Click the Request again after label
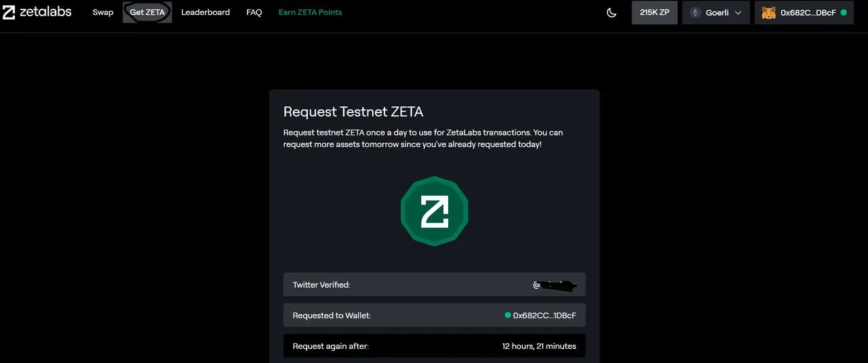The image size is (868, 363). coord(331,346)
